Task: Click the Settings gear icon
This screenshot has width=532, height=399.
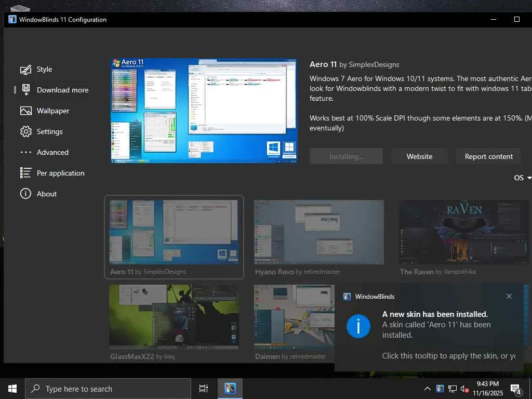Action: click(26, 131)
